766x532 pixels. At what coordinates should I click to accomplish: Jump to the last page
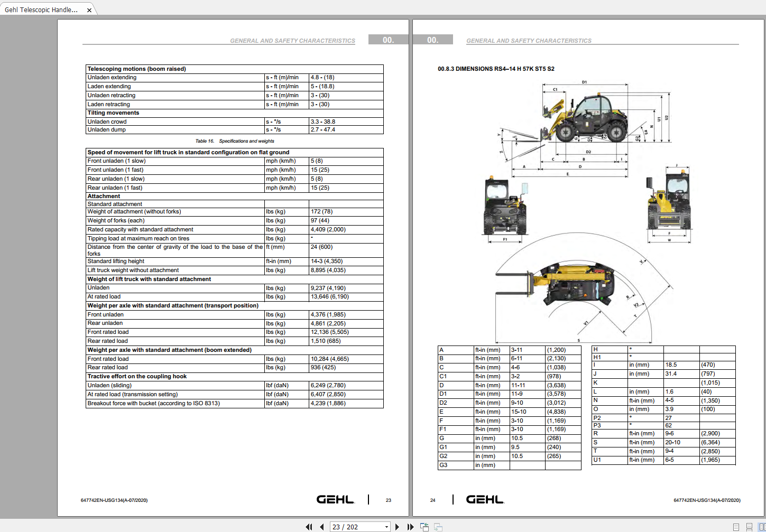click(x=410, y=527)
